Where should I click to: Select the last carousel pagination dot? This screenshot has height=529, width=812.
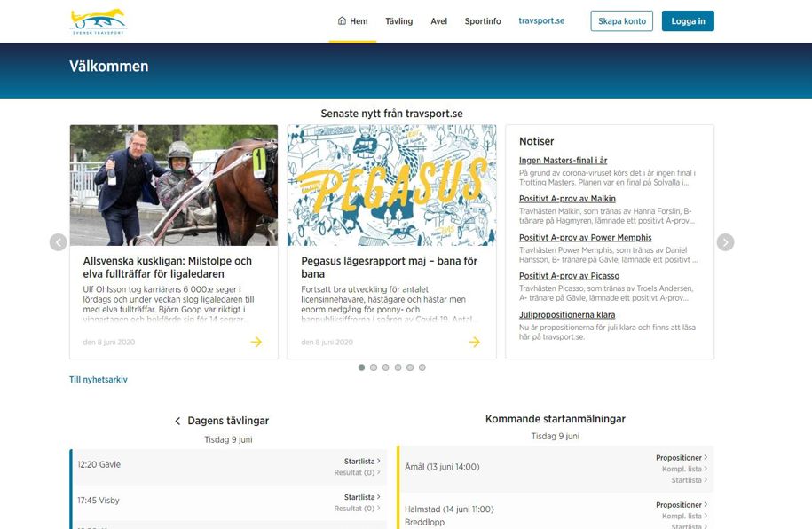pyautogui.click(x=422, y=367)
